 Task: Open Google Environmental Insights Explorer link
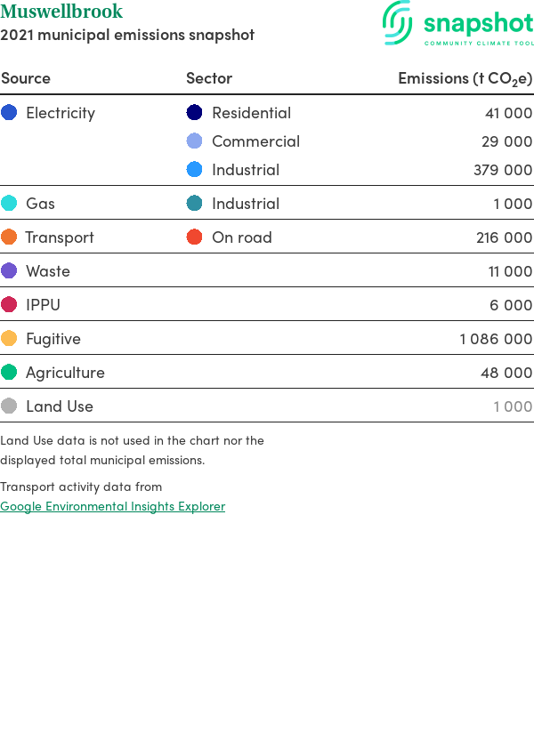click(112, 506)
